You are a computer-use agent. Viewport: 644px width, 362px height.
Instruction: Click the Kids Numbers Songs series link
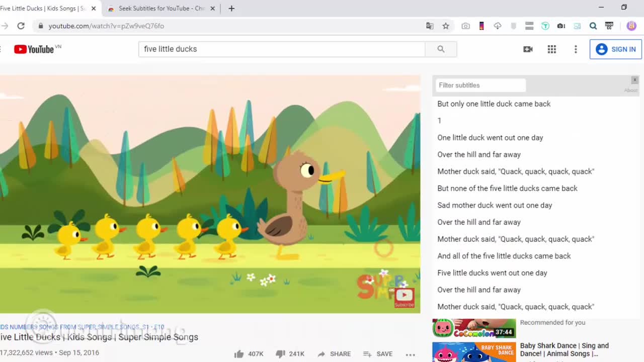pyautogui.click(x=82, y=327)
